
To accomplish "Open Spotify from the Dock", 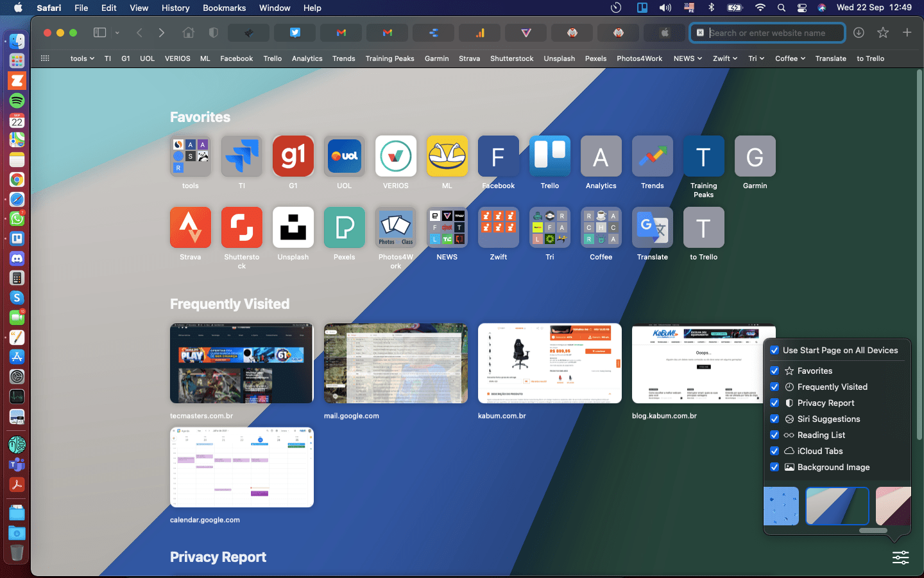I will pyautogui.click(x=17, y=101).
